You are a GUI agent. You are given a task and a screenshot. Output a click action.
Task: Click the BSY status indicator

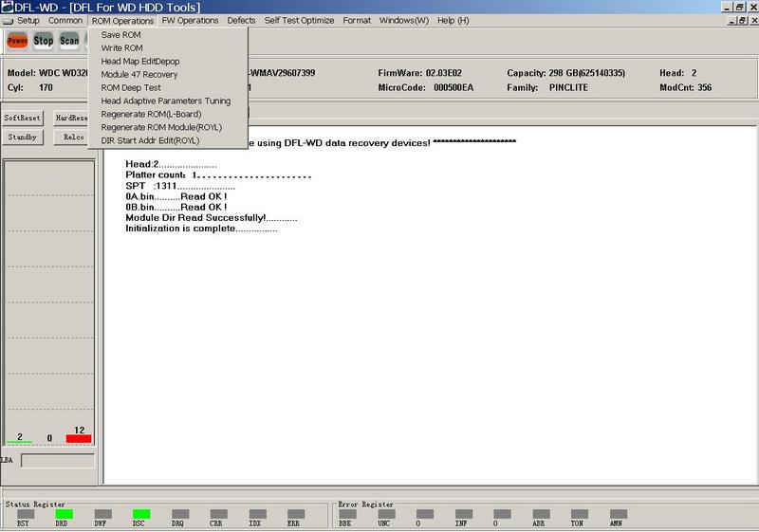tap(26, 514)
